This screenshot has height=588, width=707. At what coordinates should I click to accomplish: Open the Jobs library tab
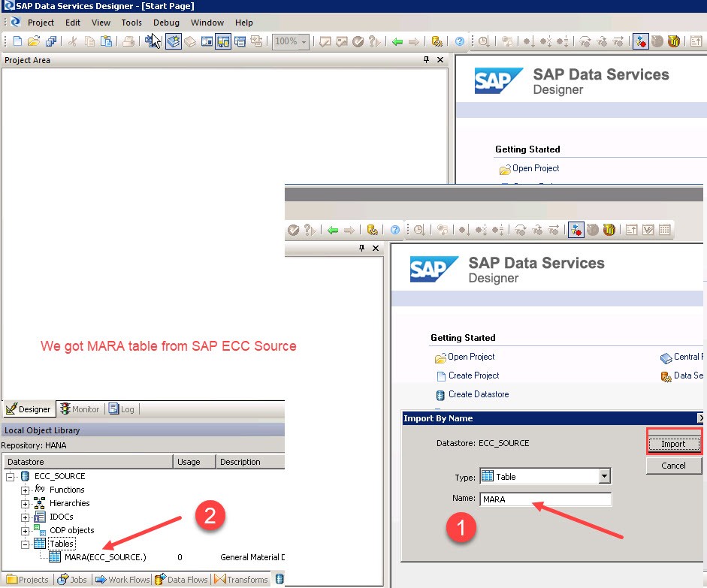(71, 580)
